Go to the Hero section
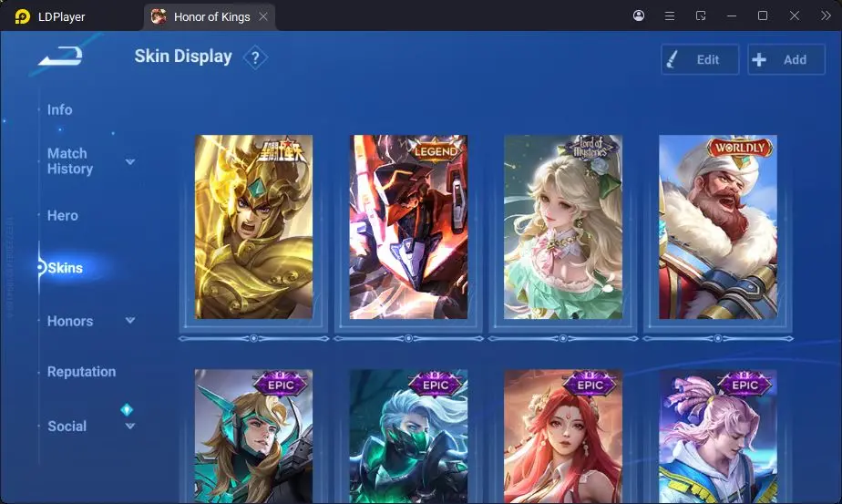This screenshot has height=504, width=842. [x=62, y=215]
